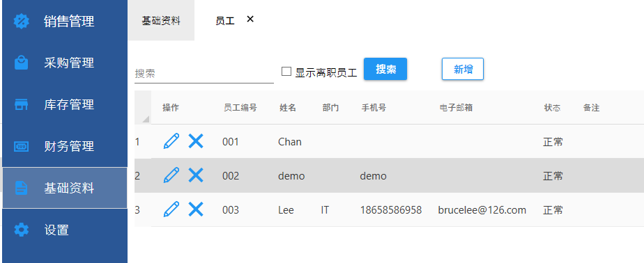Click the 设置 gear icon
This screenshot has height=263, width=644.
[x=22, y=230]
